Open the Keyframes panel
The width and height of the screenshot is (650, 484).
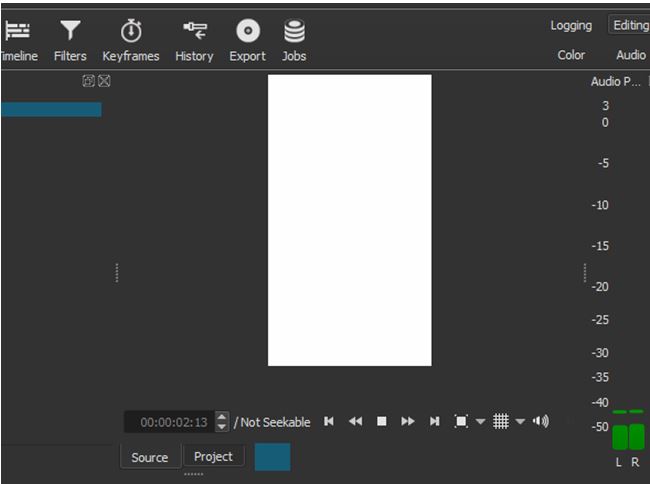[x=131, y=41]
